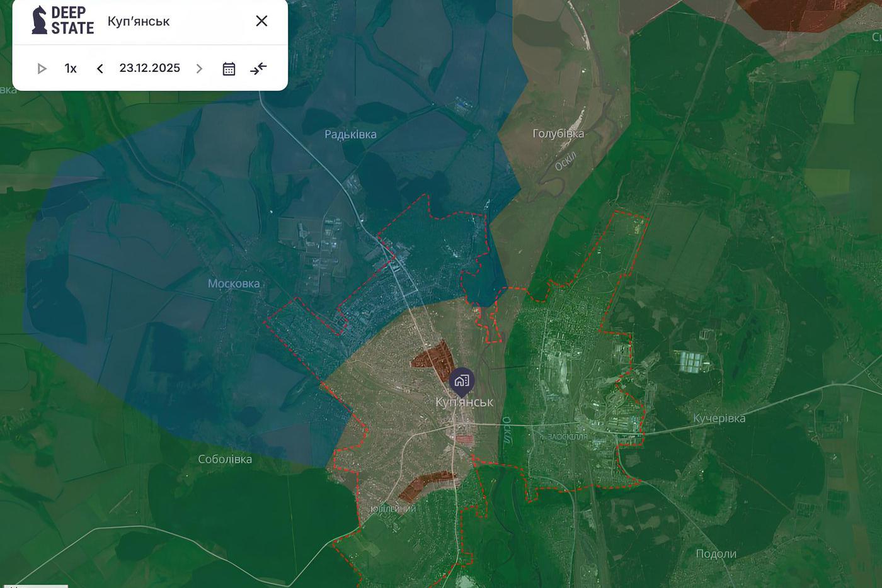This screenshot has height=588, width=882.
Task: Select the Соболівка map label
Action: pyautogui.click(x=225, y=459)
